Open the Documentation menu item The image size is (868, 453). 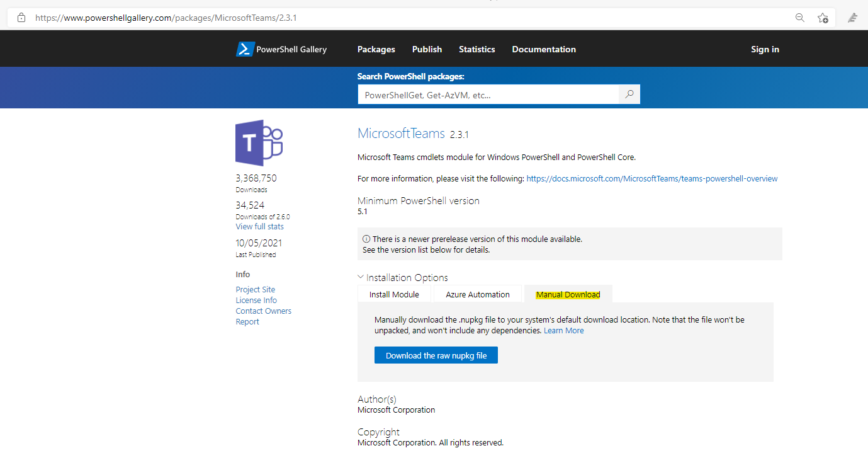[x=543, y=49]
